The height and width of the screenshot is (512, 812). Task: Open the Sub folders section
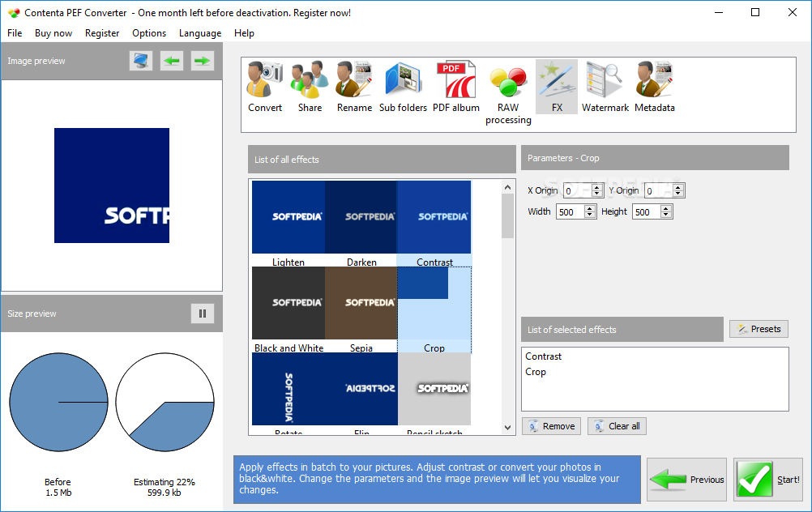pos(403,87)
